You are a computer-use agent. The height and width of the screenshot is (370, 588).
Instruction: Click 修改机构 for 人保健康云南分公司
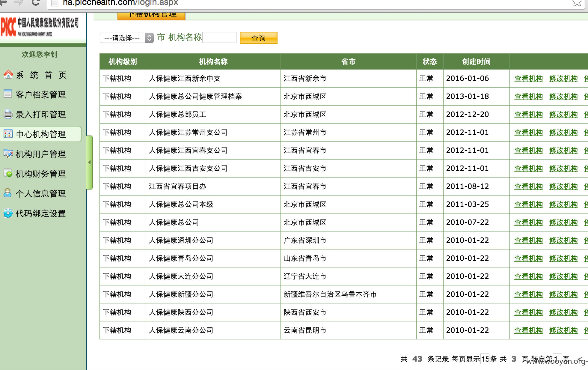pyautogui.click(x=563, y=330)
